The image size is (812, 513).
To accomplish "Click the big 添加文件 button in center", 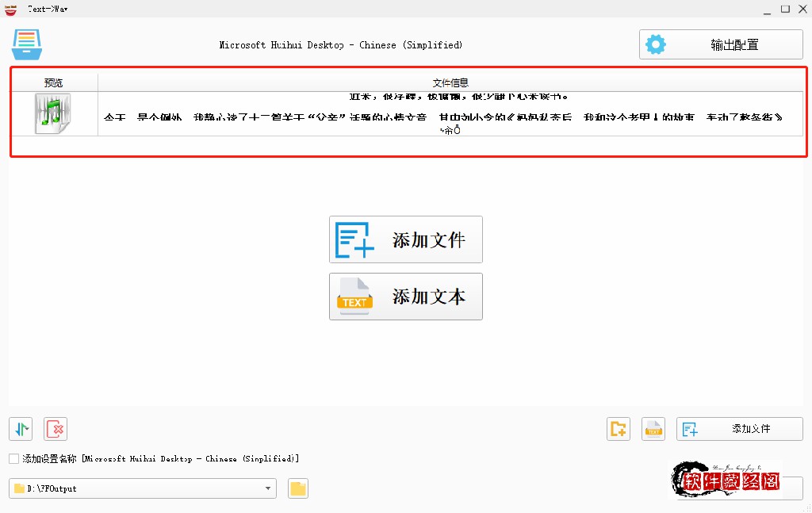I will tap(406, 239).
